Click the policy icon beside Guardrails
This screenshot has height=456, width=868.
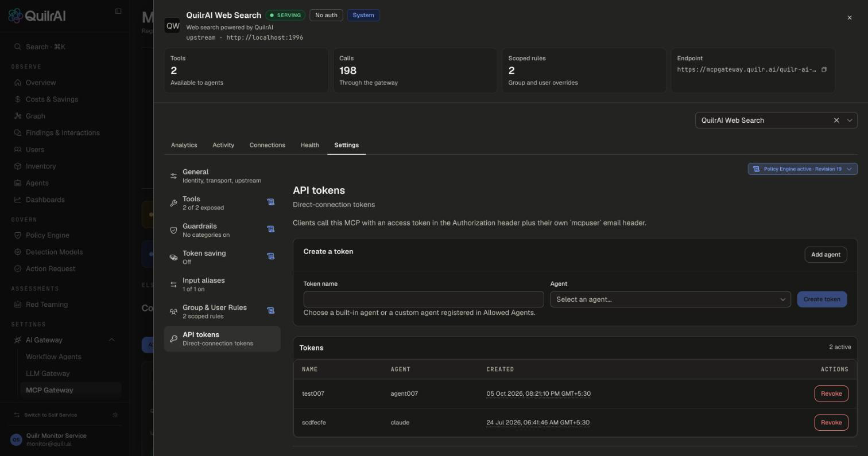point(270,229)
